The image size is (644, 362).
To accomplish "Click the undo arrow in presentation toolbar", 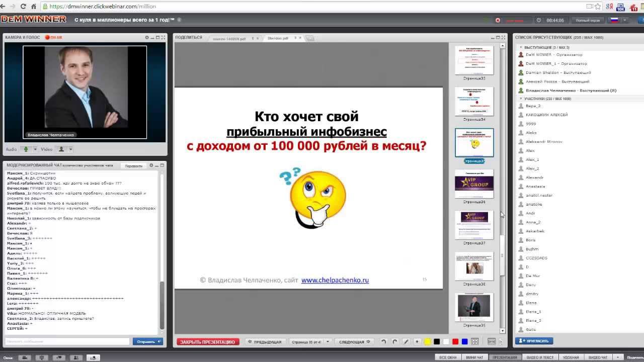I will click(x=384, y=342).
